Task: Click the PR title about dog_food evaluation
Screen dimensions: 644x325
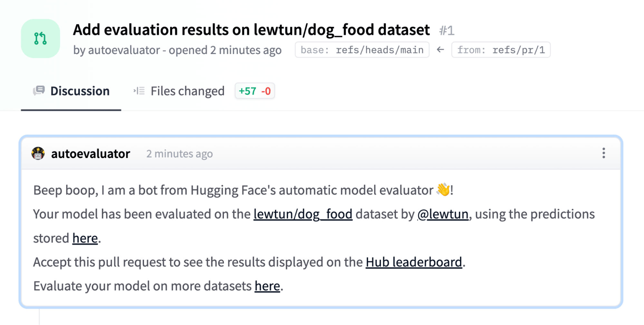Action: [x=251, y=30]
